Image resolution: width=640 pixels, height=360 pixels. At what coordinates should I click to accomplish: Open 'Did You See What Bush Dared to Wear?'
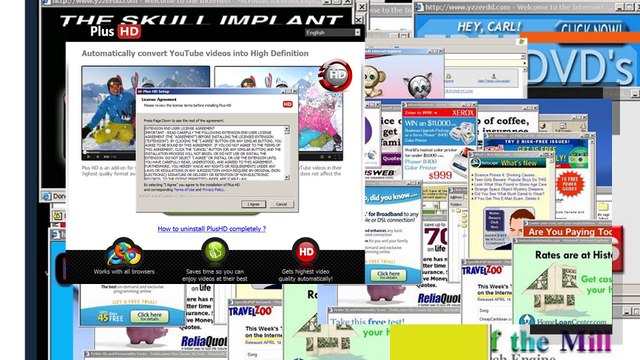pyautogui.click(x=509, y=194)
